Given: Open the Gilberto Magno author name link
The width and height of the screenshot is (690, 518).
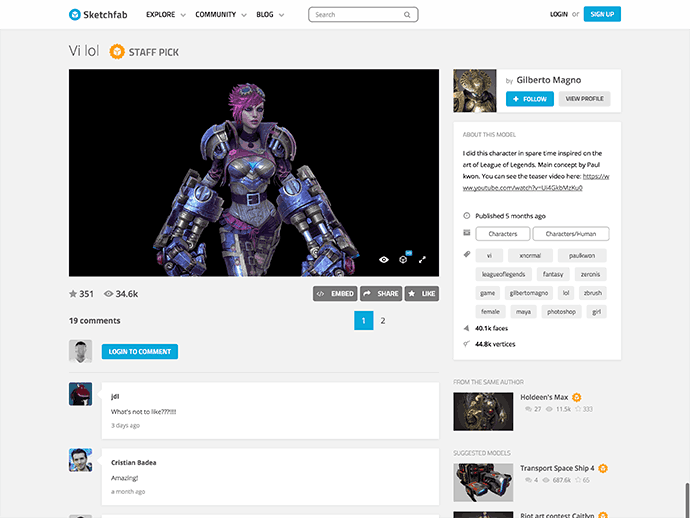Looking at the screenshot, I should click(549, 80).
